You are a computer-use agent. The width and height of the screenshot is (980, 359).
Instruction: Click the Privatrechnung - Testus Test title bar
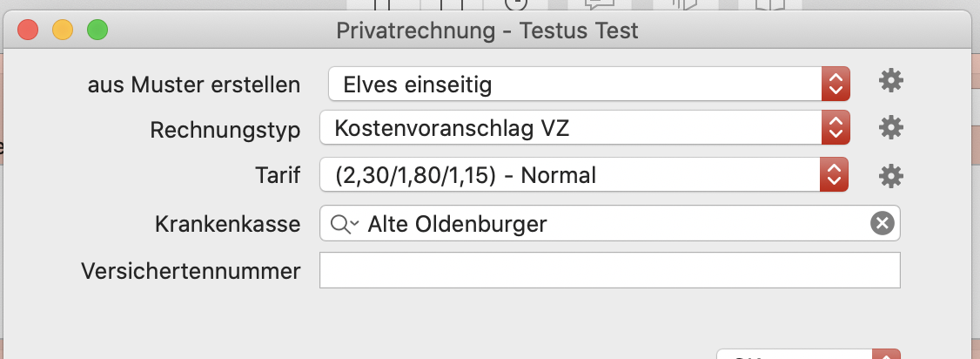pos(487,30)
